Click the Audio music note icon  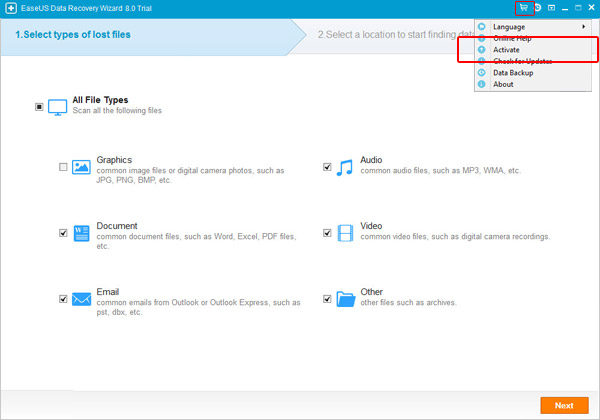345,168
